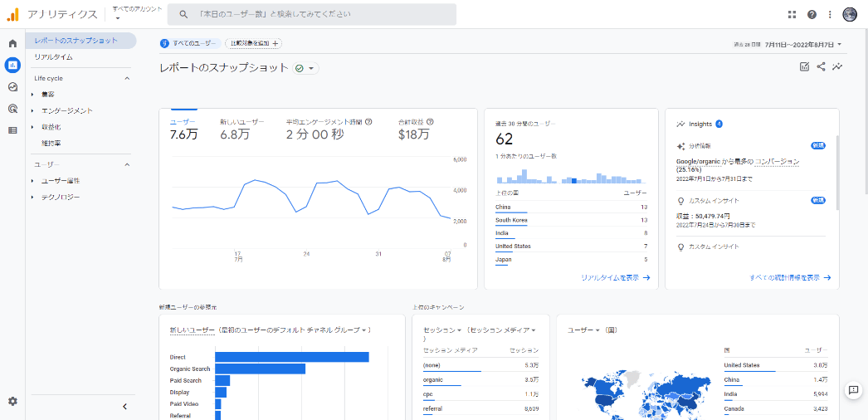Screen dimensions: 868x420
Task: Click the Direct bar in channel chart
Action: pyautogui.click(x=292, y=357)
